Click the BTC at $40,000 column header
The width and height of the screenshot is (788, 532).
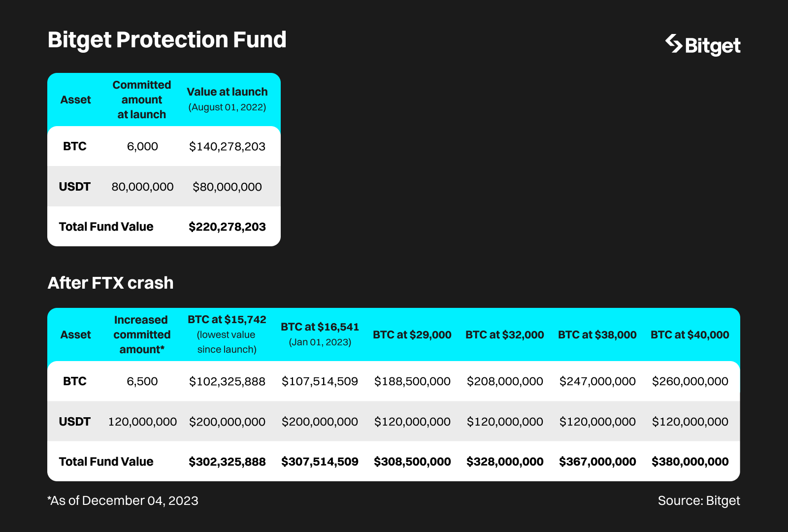(690, 335)
